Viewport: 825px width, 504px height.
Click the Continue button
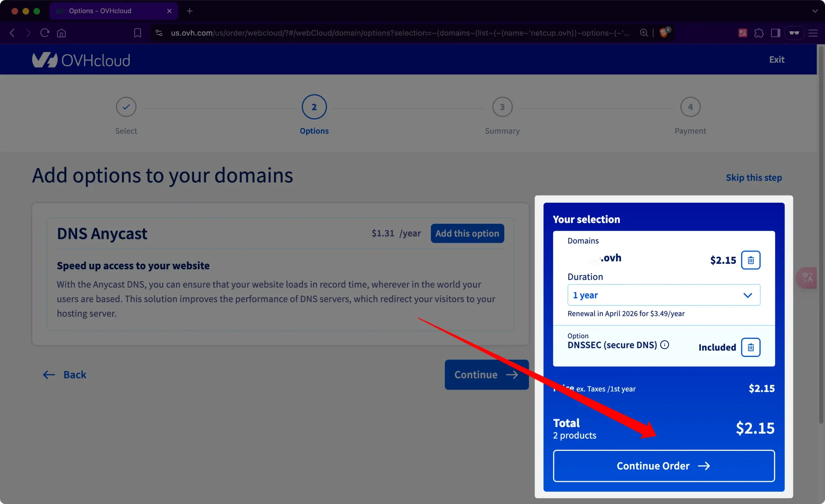(487, 375)
